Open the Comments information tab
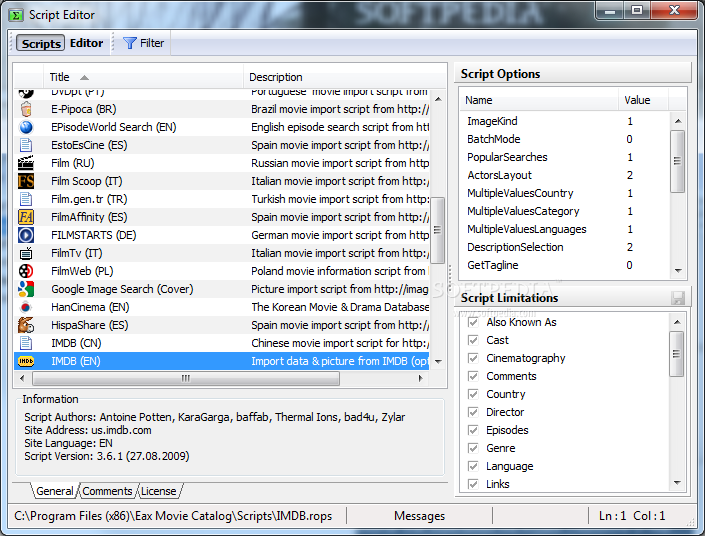Image resolution: width=705 pixels, height=536 pixels. pyautogui.click(x=107, y=491)
